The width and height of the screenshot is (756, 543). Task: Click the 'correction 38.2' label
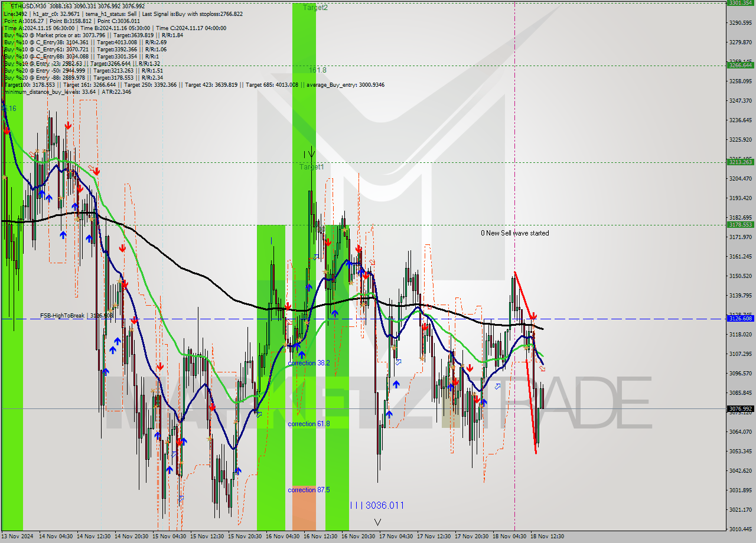309,363
